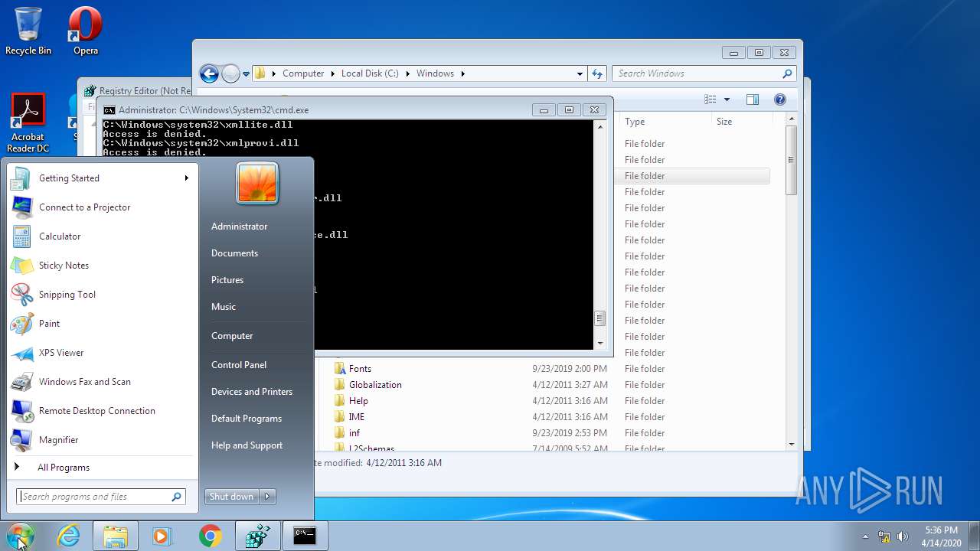Open Documents from Start menu
Image resolution: width=980 pixels, height=551 pixels.
(234, 253)
